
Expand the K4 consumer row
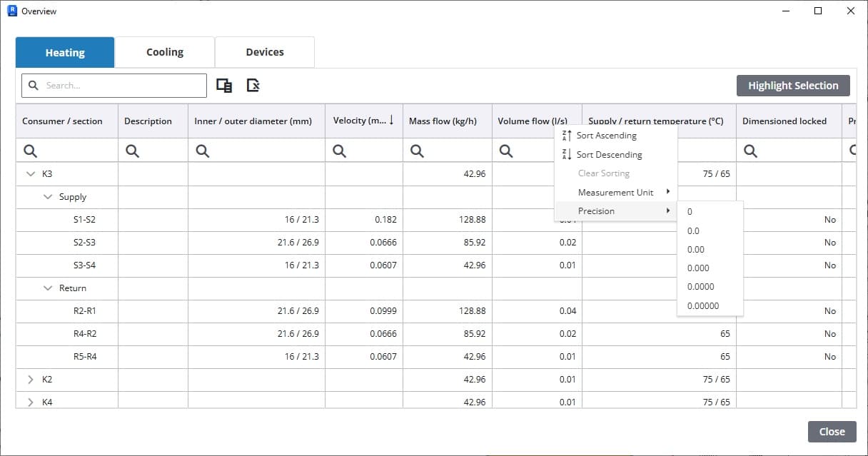(31, 402)
